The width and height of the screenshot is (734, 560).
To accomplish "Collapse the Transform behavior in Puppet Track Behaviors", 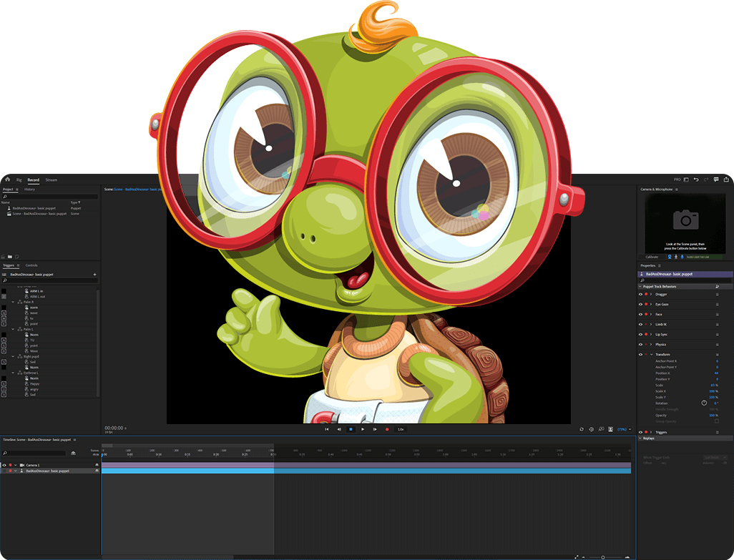I will point(652,355).
